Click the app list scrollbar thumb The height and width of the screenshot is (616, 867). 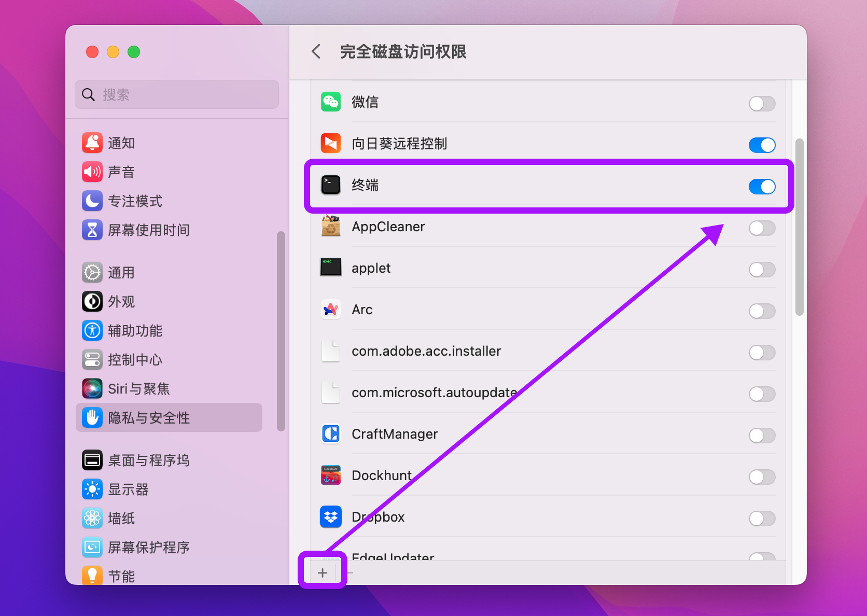click(799, 227)
